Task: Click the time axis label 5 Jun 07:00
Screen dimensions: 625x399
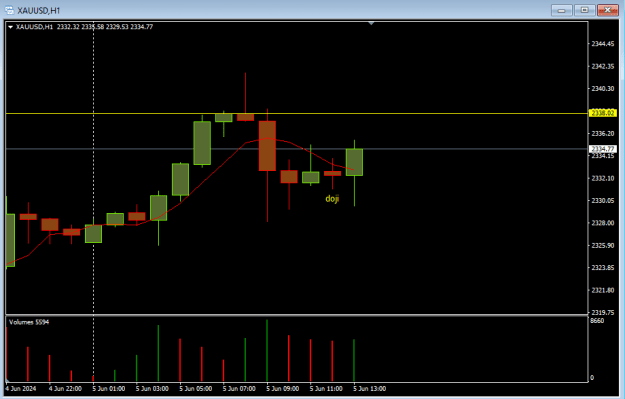Action: (x=239, y=389)
